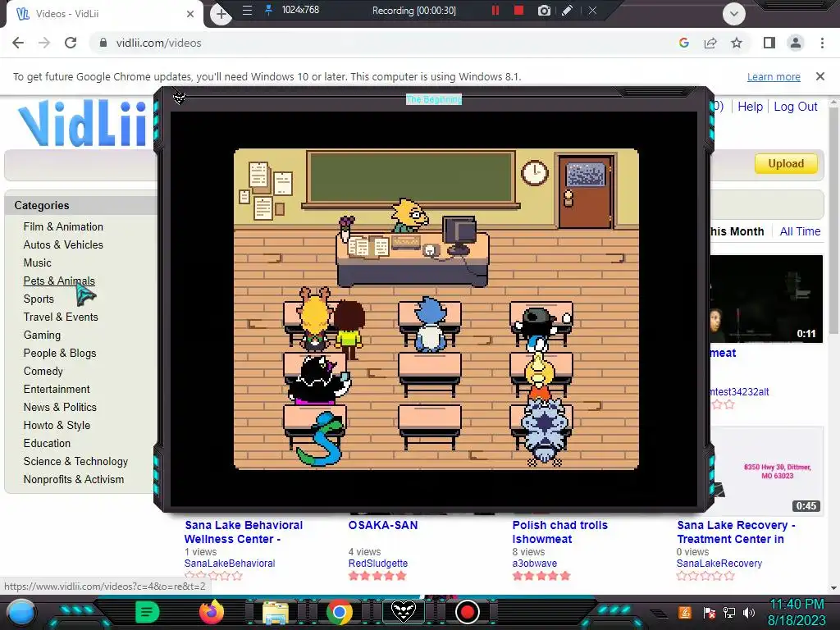Image resolution: width=840 pixels, height=630 pixels.
Task: Browse the News & Politics category
Action: 60,407
